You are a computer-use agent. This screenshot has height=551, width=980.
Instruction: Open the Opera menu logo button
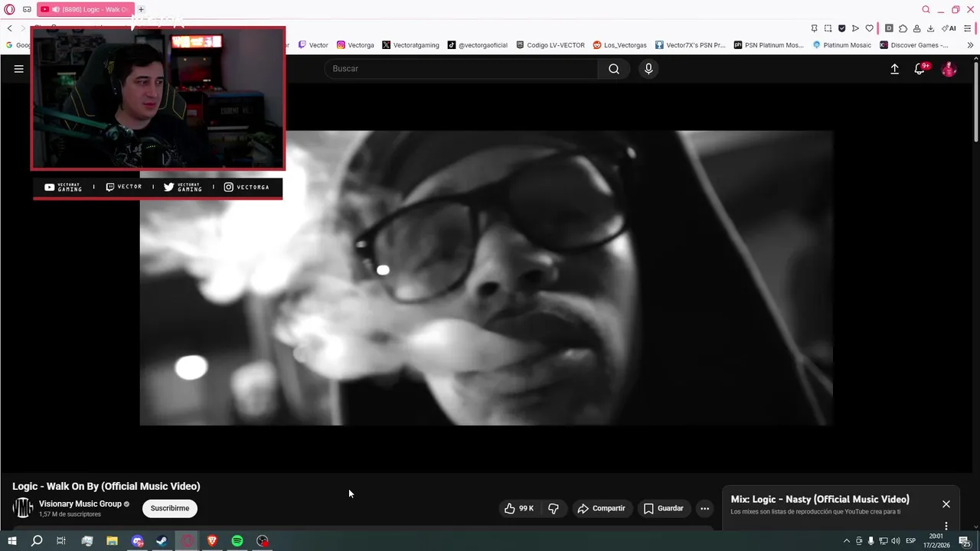click(x=10, y=9)
